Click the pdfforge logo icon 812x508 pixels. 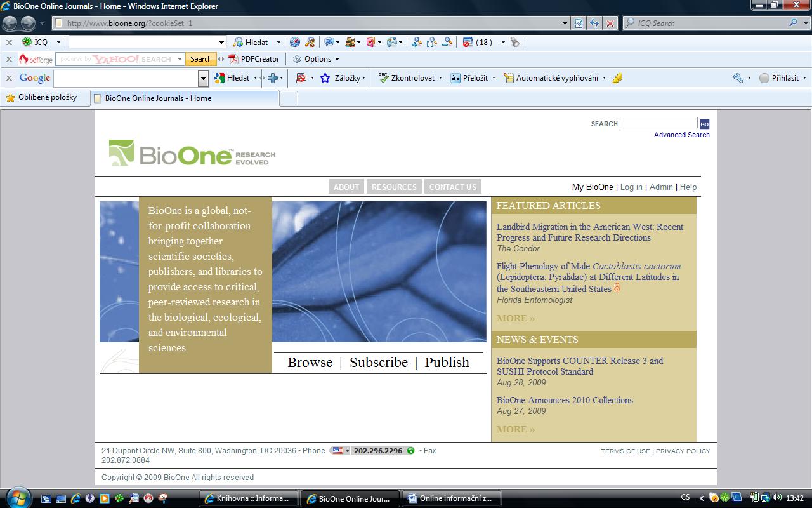[x=36, y=60]
